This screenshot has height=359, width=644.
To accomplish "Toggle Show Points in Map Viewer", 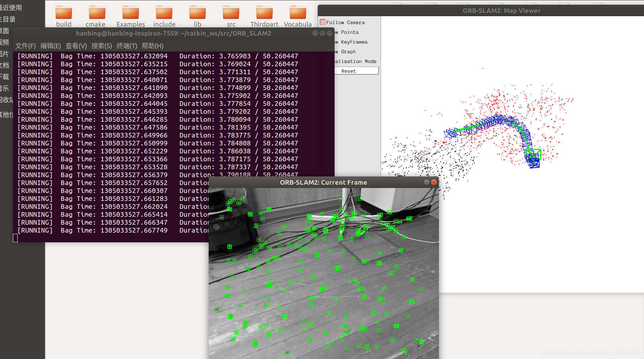I will [x=346, y=32].
